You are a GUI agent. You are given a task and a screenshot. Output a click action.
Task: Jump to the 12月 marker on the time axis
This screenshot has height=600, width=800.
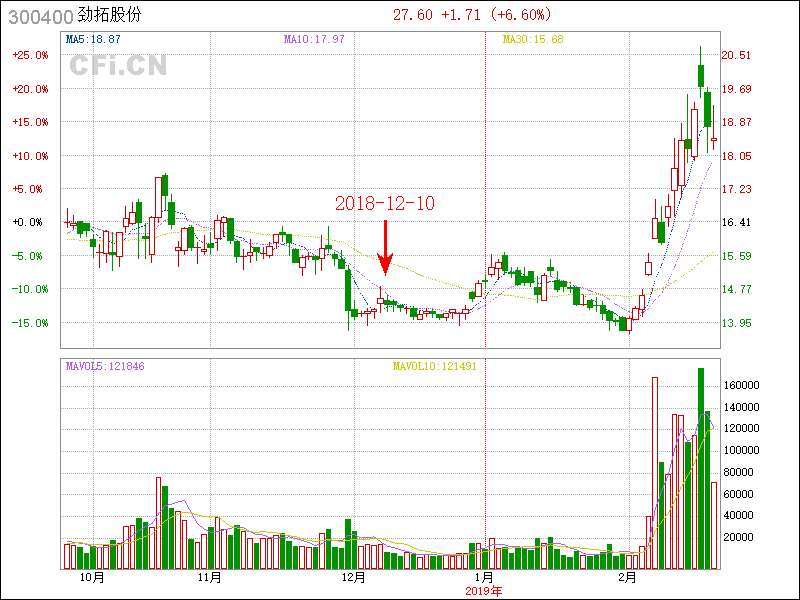tap(354, 578)
